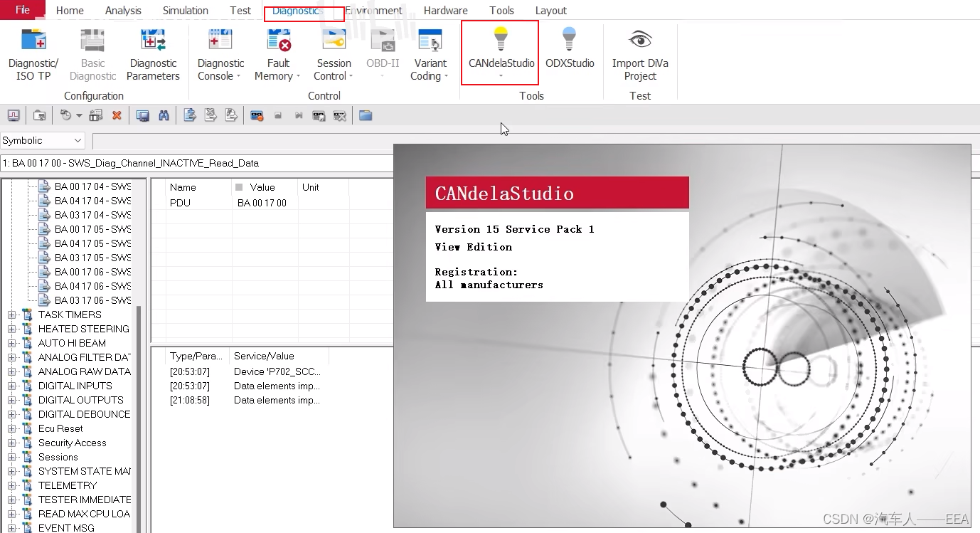This screenshot has height=533, width=980.
Task: Open history clock dropdown arrow
Action: 79,115
